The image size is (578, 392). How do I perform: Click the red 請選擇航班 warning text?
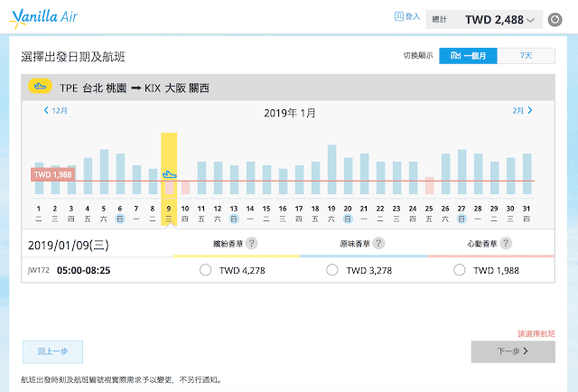click(x=536, y=333)
